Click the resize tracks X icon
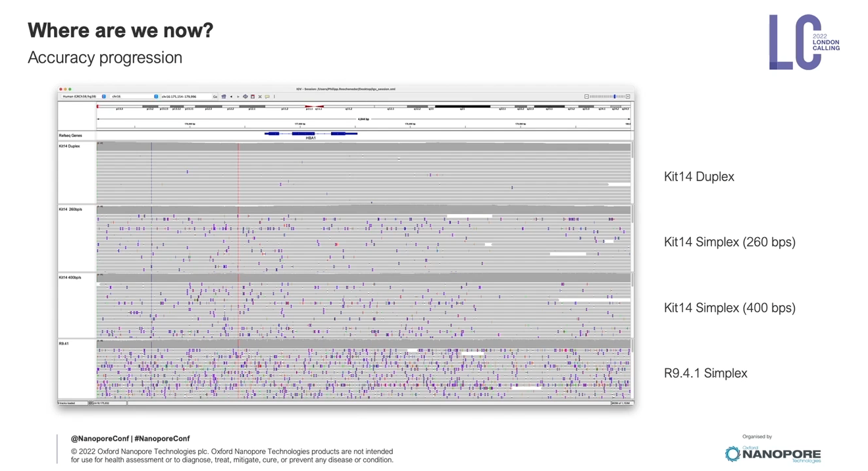Image resolution: width=868 pixels, height=471 pixels. click(260, 97)
